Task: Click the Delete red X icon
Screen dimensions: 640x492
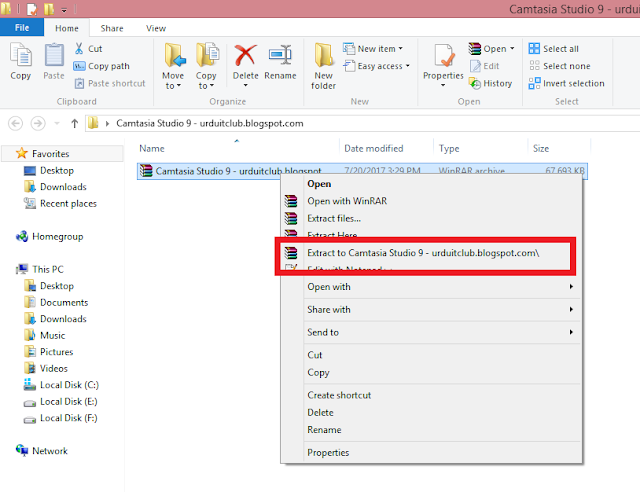Action: (x=245, y=56)
